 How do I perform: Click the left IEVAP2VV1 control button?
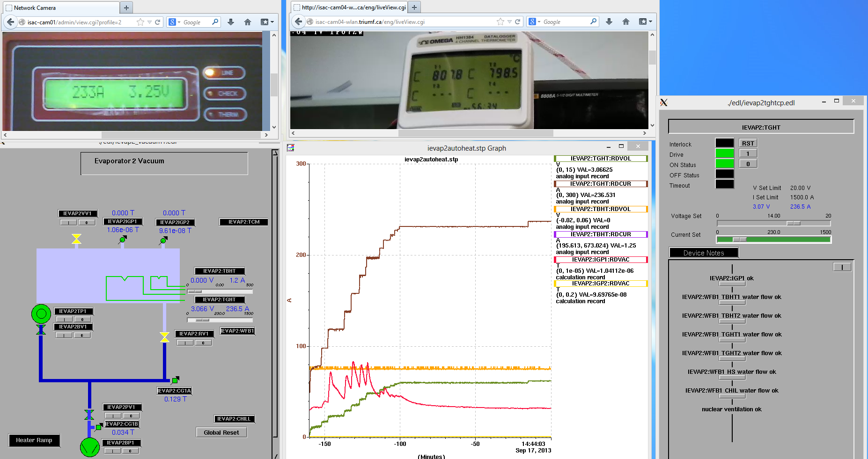(x=69, y=223)
